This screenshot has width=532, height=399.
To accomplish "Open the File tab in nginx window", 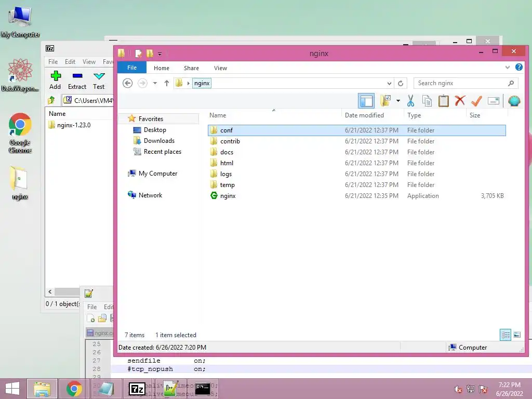I will (131, 68).
